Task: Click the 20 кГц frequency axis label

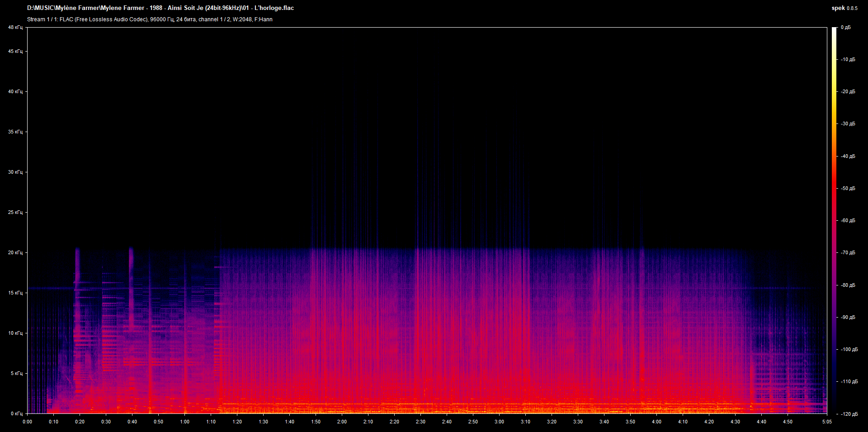Action: [x=15, y=252]
